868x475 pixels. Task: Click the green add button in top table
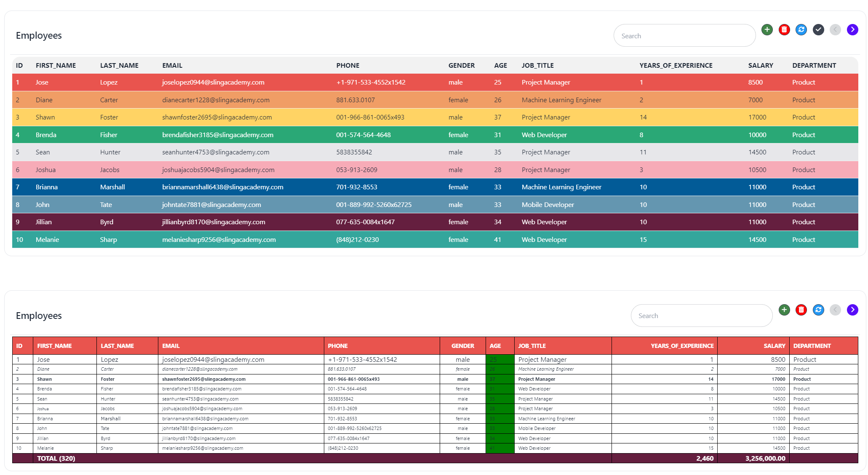click(767, 29)
